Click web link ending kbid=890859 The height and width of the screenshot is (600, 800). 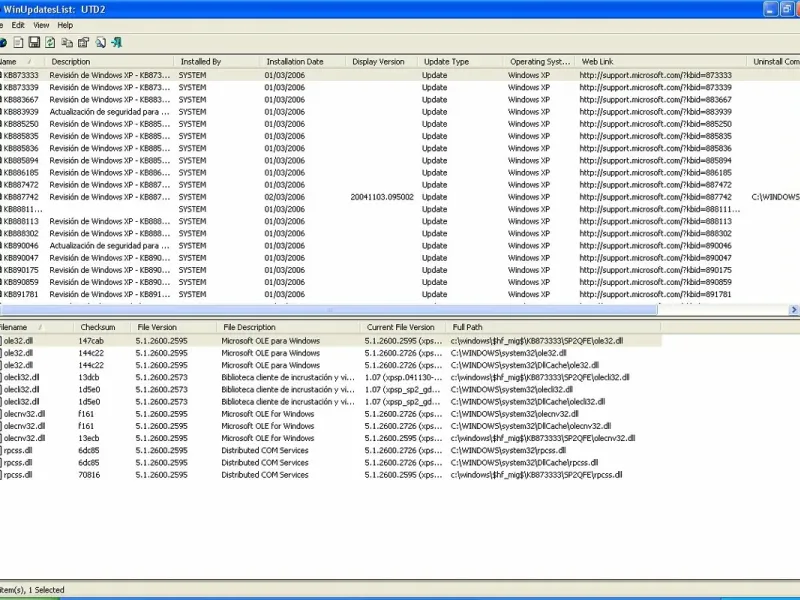655,282
